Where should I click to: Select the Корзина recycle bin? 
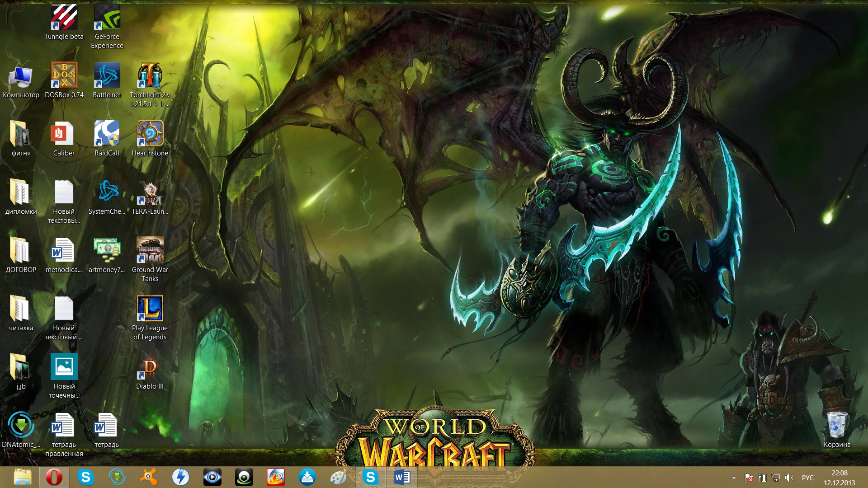pyautogui.click(x=837, y=429)
